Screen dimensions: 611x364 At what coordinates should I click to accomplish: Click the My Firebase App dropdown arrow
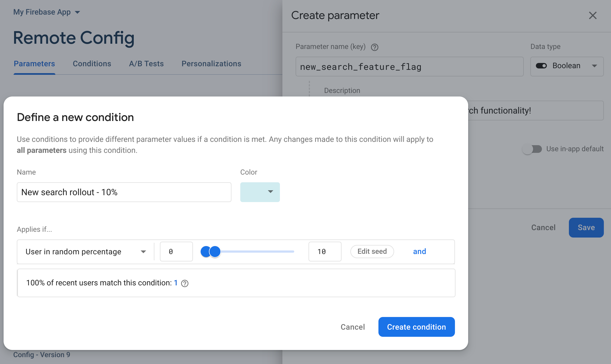(x=77, y=12)
